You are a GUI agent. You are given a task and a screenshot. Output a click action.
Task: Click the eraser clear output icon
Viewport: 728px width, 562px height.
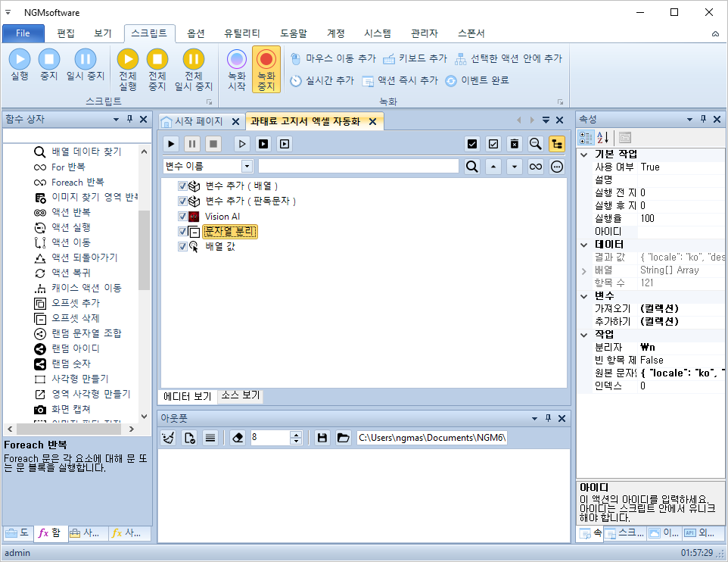coord(238,438)
